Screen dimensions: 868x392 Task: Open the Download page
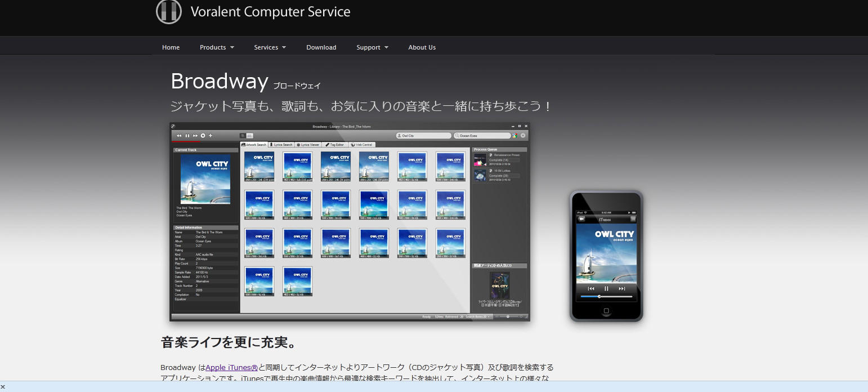point(321,47)
